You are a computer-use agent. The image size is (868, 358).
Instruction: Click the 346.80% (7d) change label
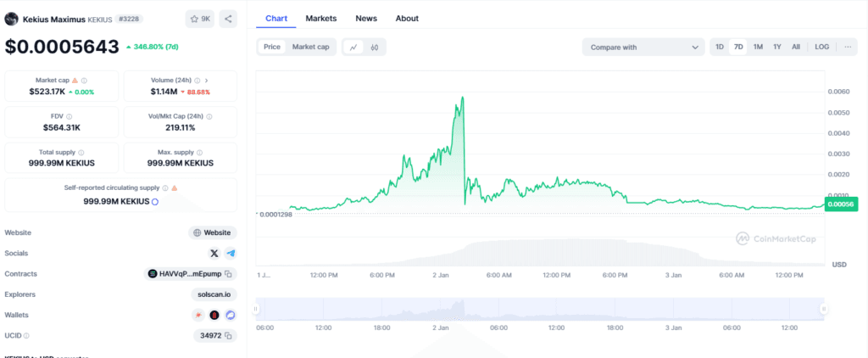pos(153,47)
